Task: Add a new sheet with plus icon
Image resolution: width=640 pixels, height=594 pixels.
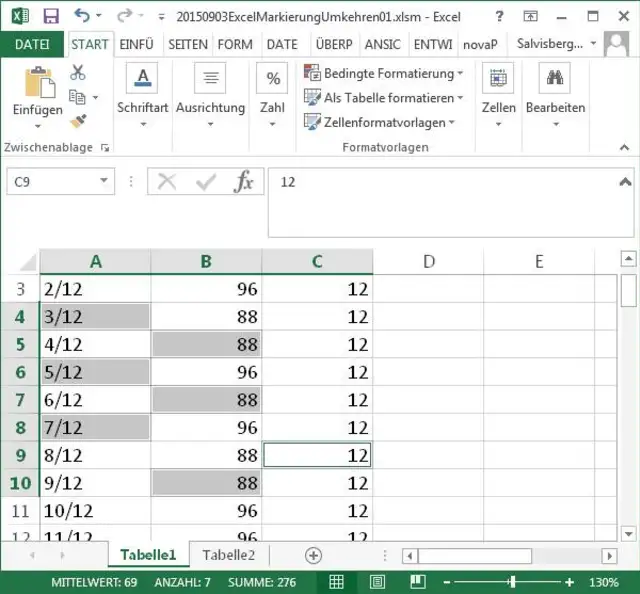Action: coord(313,555)
